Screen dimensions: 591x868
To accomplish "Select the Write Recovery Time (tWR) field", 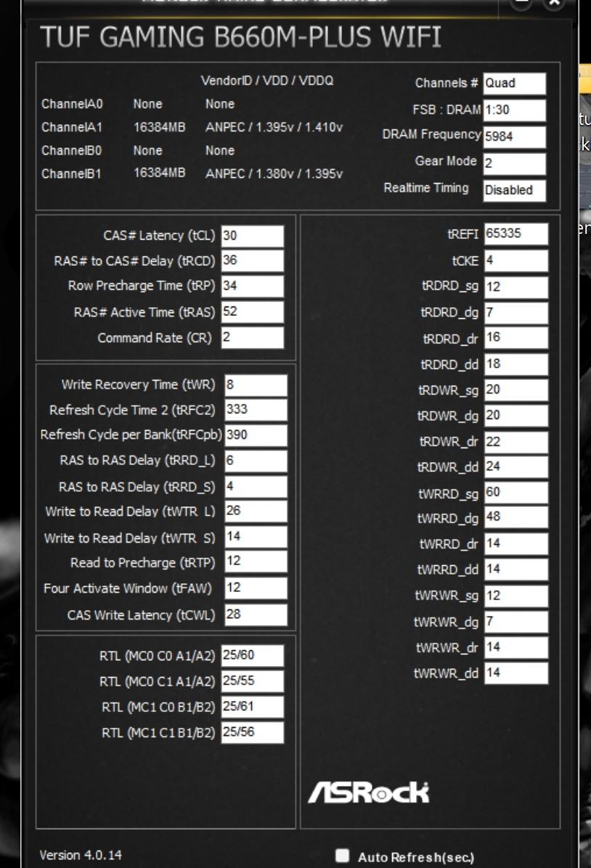I will pos(256,385).
